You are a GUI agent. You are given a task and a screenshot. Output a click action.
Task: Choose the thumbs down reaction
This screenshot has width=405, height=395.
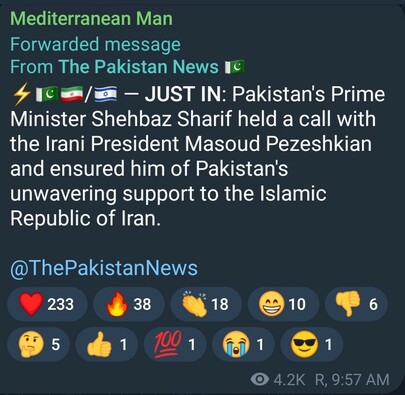[x=356, y=304]
